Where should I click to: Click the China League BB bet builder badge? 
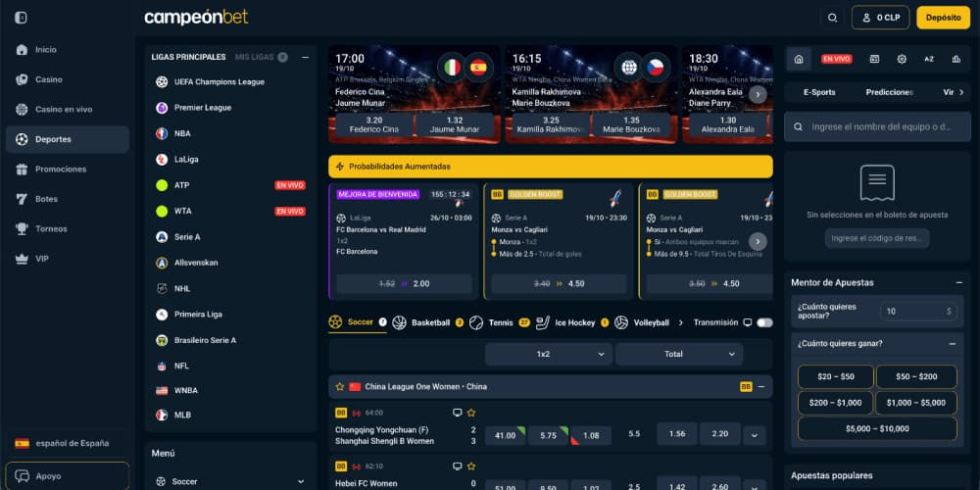tap(746, 387)
